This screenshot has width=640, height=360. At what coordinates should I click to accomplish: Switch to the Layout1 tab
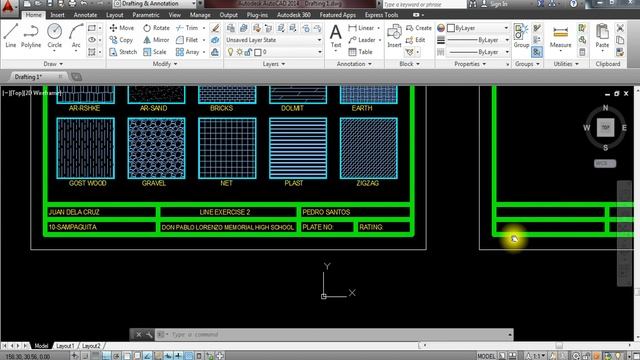[65, 346]
